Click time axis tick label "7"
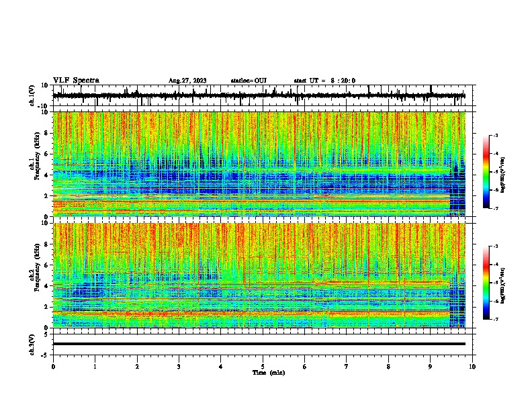 pos(347,367)
